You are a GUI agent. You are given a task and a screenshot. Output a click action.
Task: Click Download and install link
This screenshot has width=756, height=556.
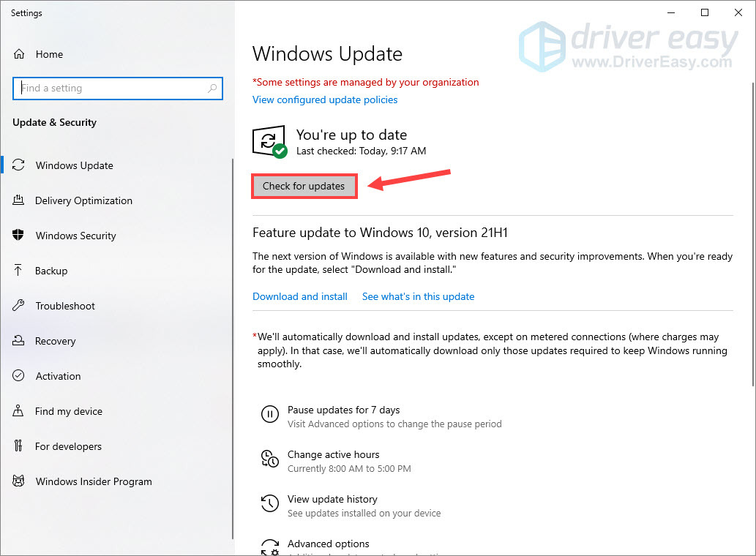[x=300, y=296]
